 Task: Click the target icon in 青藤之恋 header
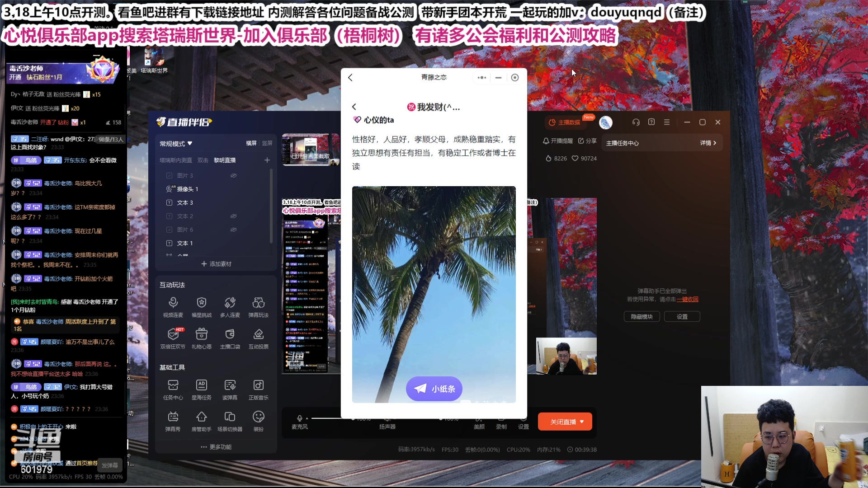pos(514,78)
